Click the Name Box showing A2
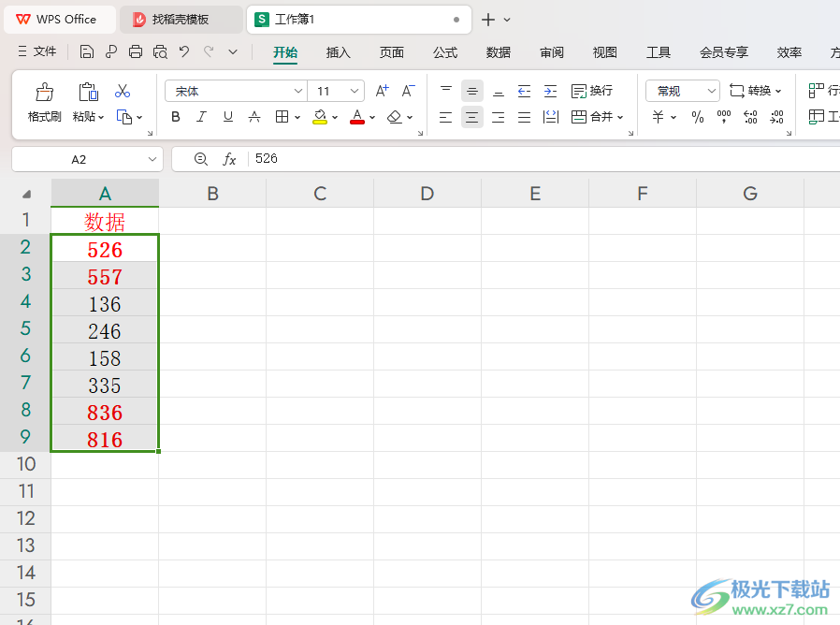The image size is (840, 625). point(87,159)
